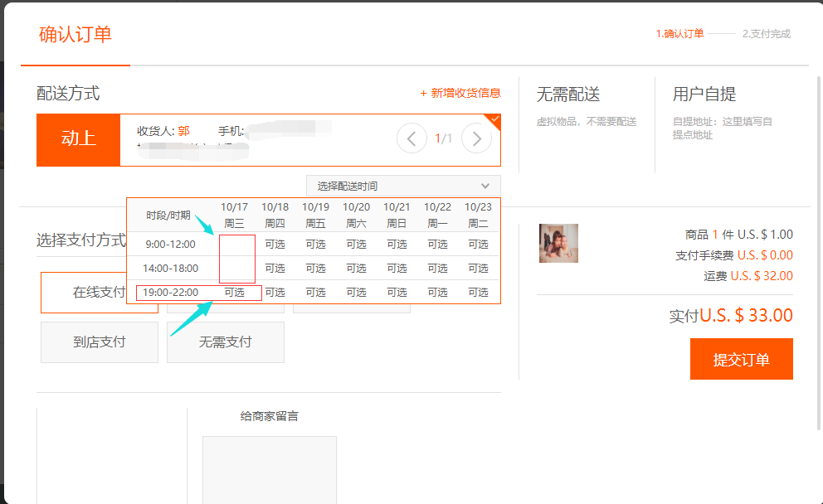Pick 可选 slot for 10/23 19:00-22:00
Image resolution: width=823 pixels, height=504 pixels.
tap(478, 293)
